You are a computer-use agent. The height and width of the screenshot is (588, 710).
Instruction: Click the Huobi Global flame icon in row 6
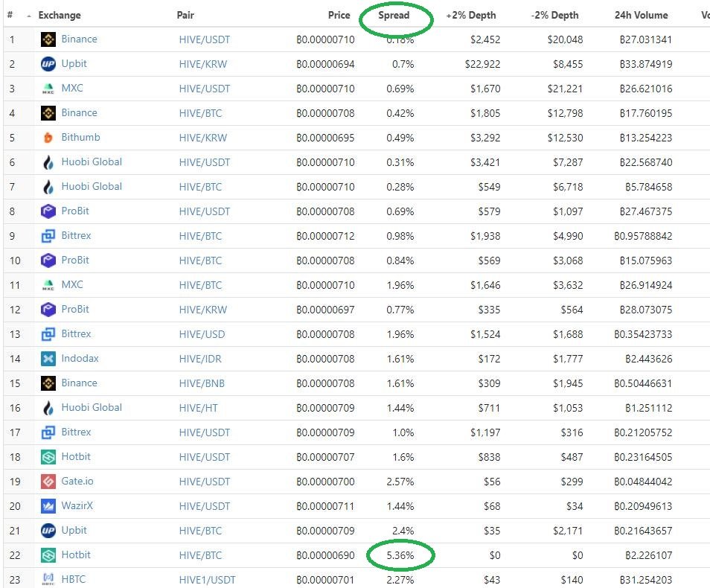pos(48,162)
